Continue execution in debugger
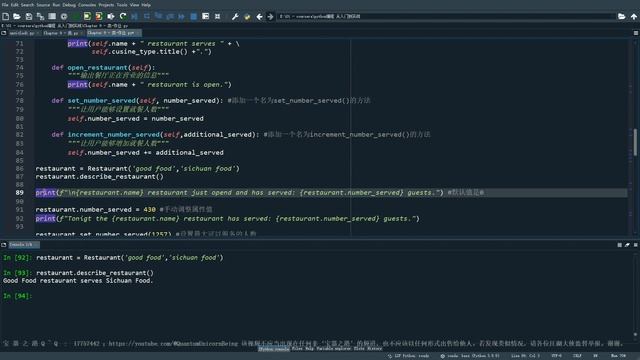The width and height of the screenshot is (640, 360). 182,16
